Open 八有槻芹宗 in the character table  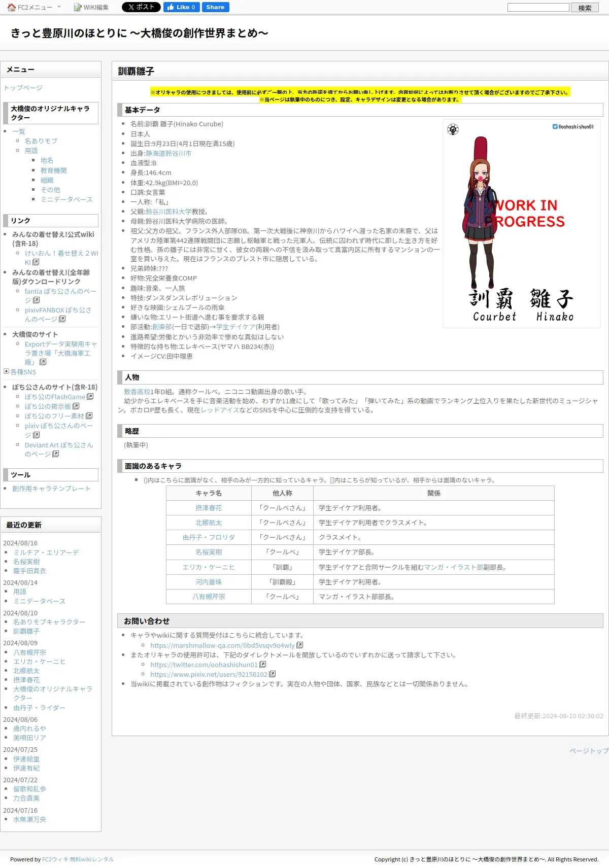209,597
